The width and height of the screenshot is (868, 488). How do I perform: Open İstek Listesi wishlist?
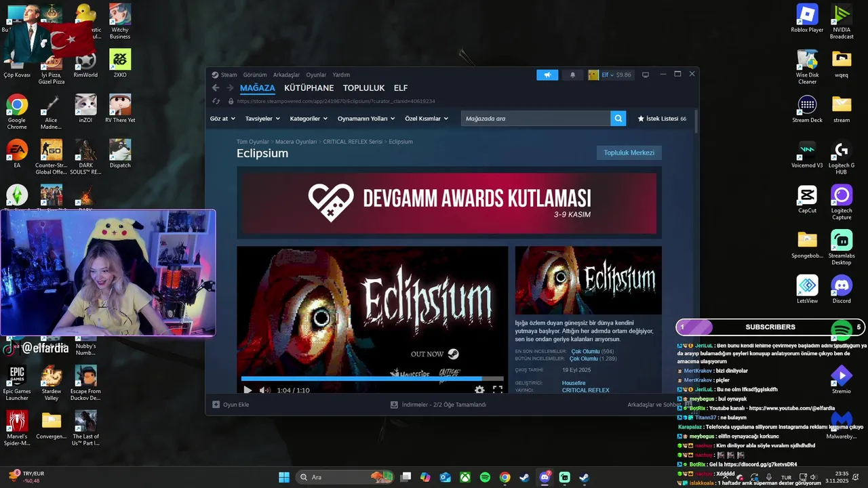pos(662,119)
